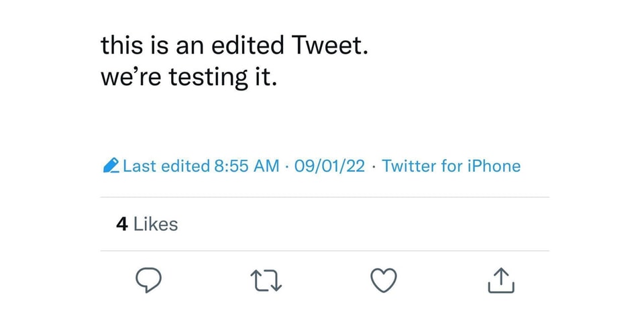Open the share arrow icon
Image resolution: width=644 pixels, height=322 pixels.
pyautogui.click(x=501, y=282)
